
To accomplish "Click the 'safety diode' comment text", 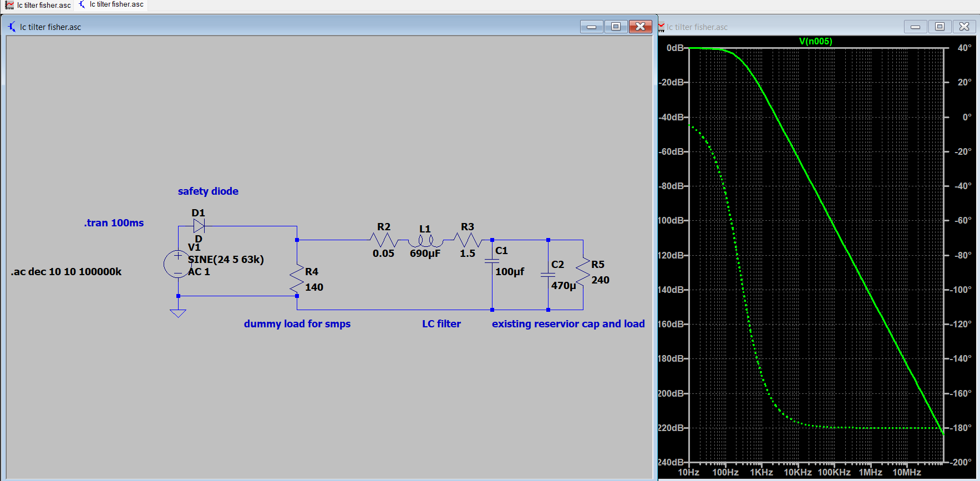I will pyautogui.click(x=208, y=191).
